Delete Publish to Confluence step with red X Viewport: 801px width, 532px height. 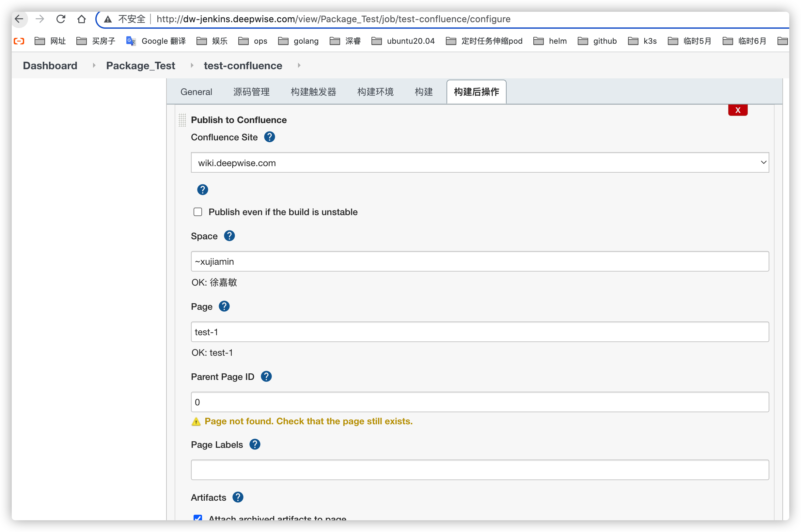tap(738, 110)
